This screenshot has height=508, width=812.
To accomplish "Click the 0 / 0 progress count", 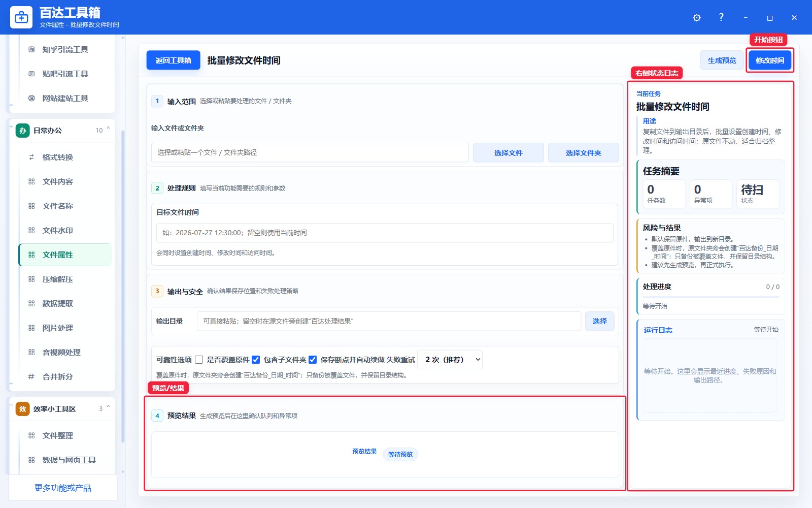I will (x=773, y=287).
